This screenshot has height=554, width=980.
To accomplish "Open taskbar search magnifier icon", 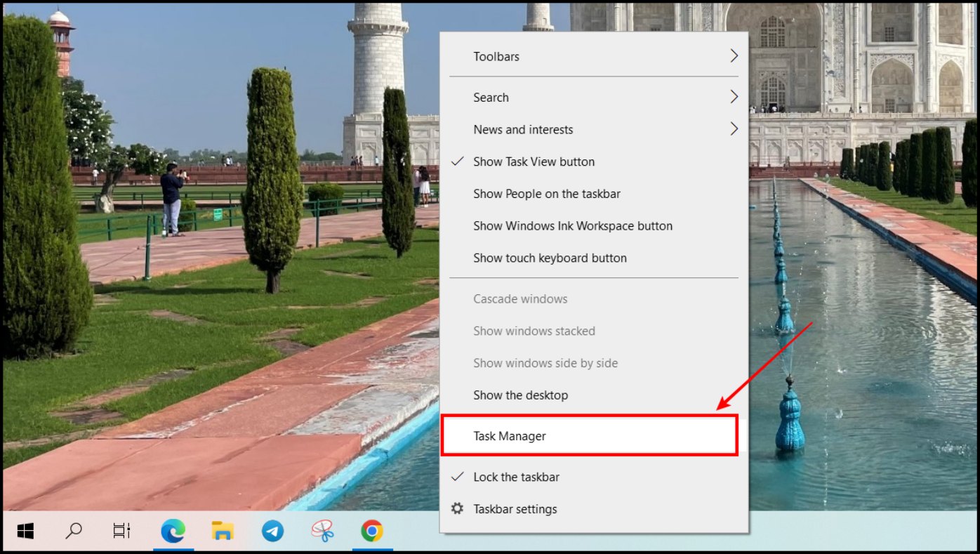I will pos(74,531).
